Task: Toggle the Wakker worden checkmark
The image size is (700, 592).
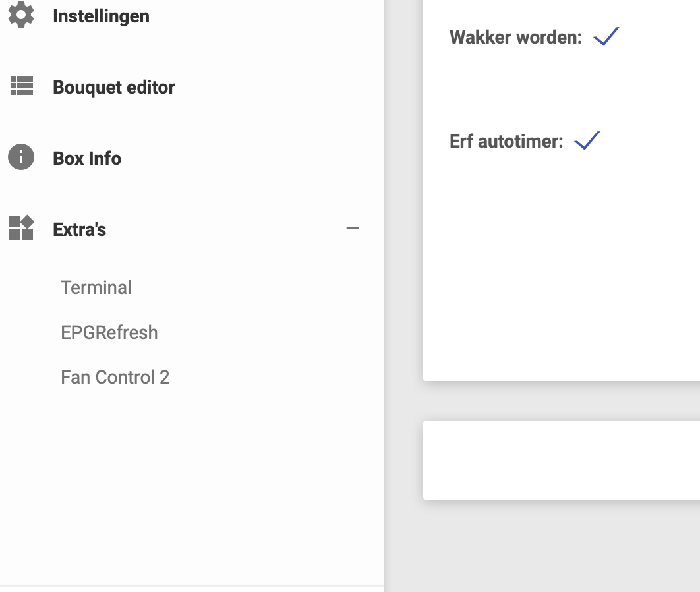Action: [606, 36]
